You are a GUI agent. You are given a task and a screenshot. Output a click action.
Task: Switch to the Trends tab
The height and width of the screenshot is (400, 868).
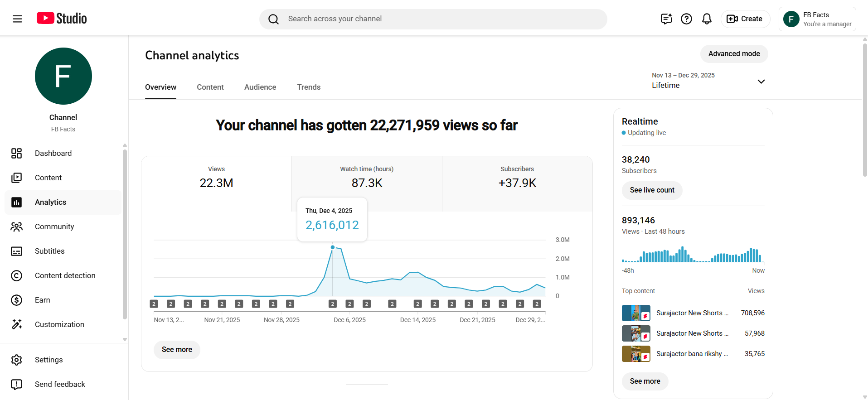click(x=309, y=87)
